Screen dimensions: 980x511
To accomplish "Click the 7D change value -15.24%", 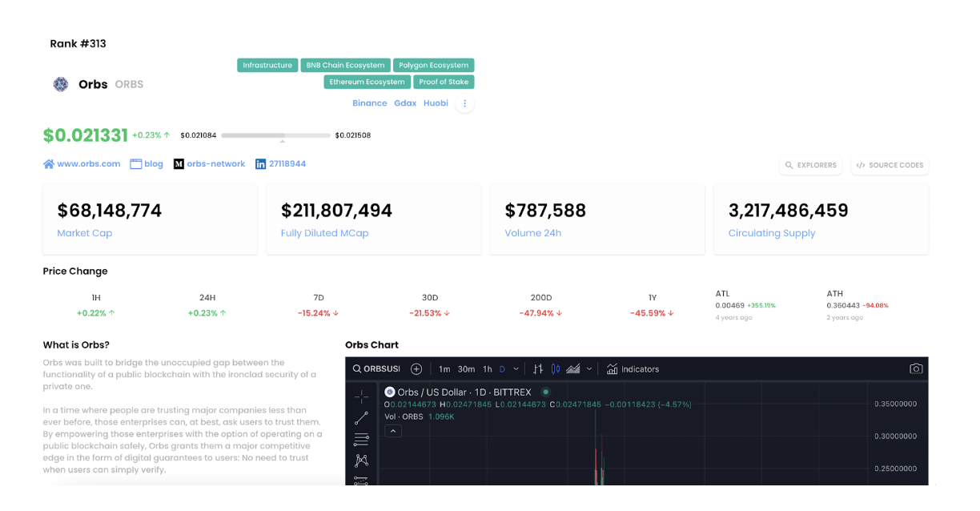I will tap(319, 313).
